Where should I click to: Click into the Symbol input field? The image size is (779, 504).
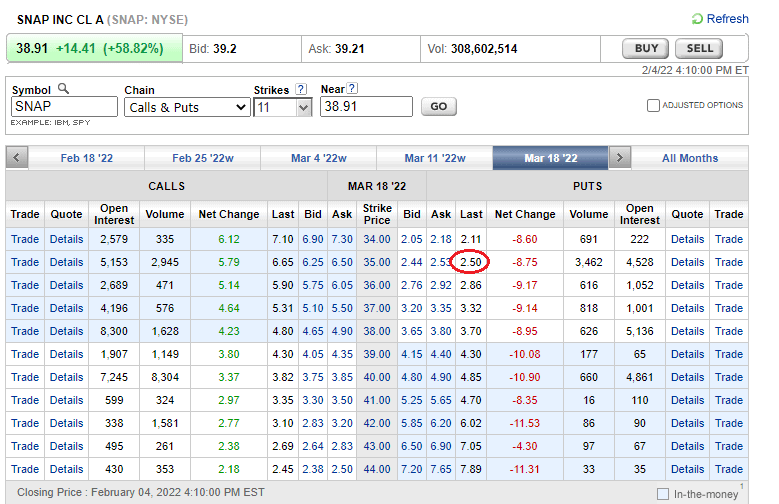coord(64,107)
